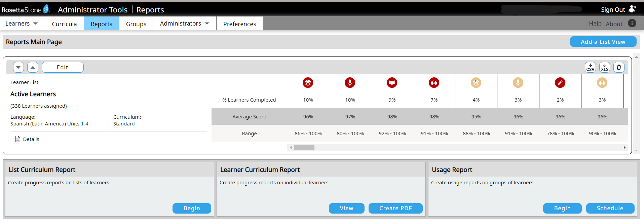This screenshot has width=644, height=224.
Task: Click the red pencil writing icon
Action: click(560, 83)
